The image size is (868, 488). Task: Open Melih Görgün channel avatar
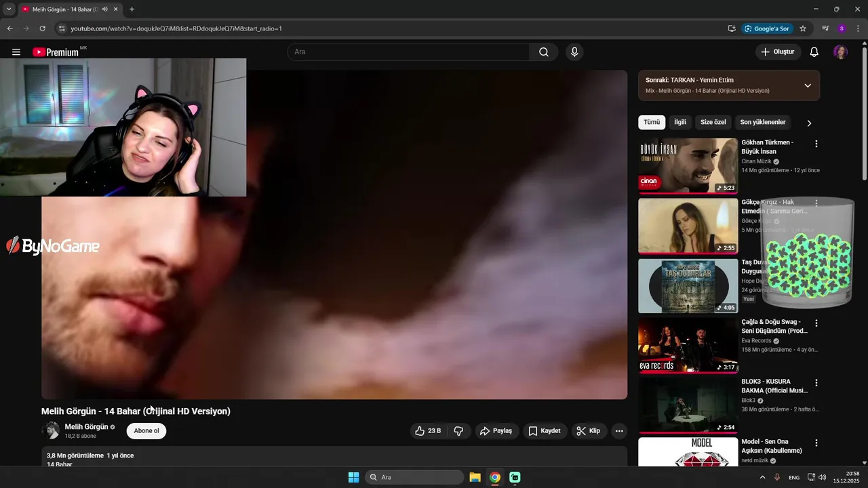(x=51, y=431)
